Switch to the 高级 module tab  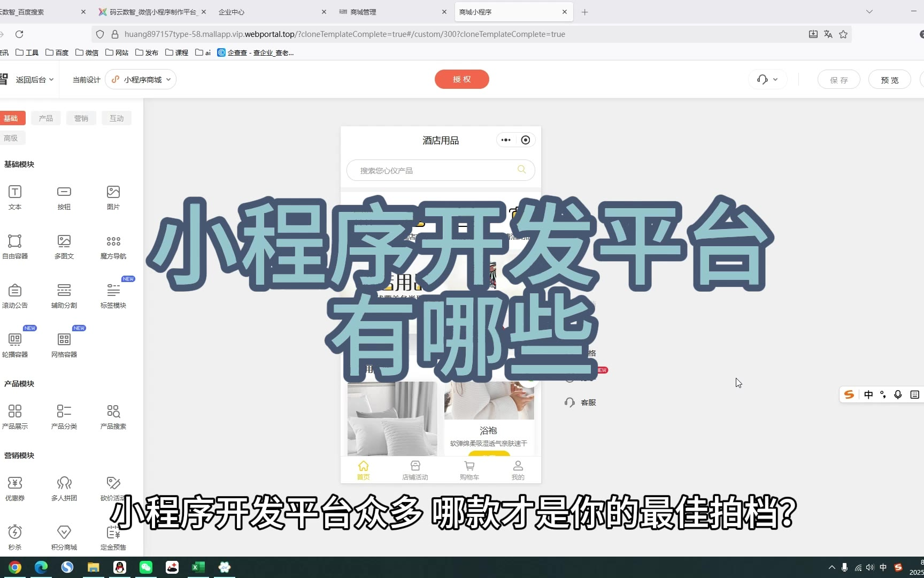pyautogui.click(x=11, y=138)
